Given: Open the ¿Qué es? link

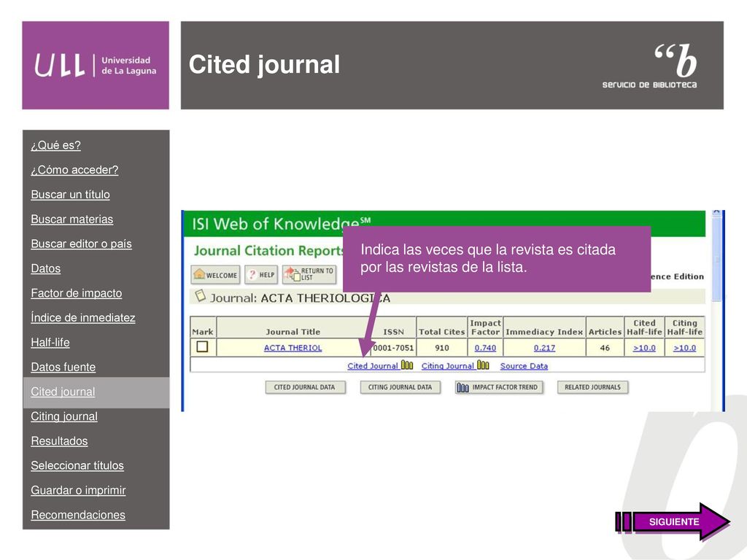Looking at the screenshot, I should pos(55,145).
